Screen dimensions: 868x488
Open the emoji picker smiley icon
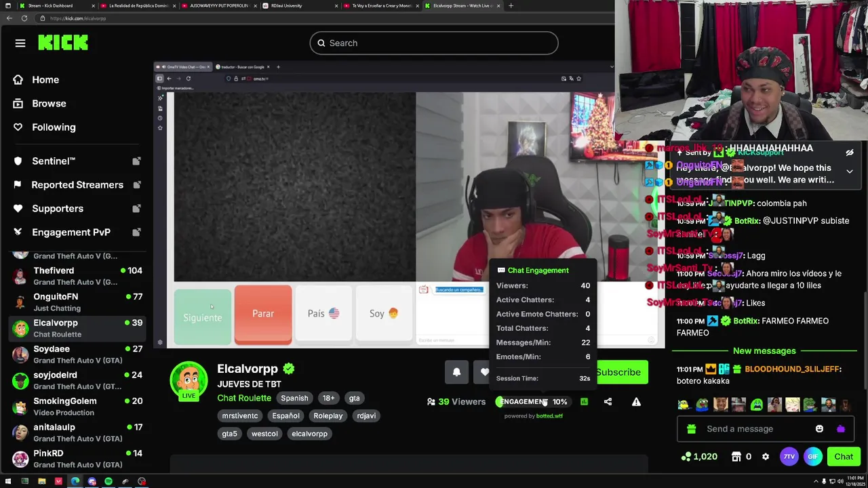[x=819, y=429]
